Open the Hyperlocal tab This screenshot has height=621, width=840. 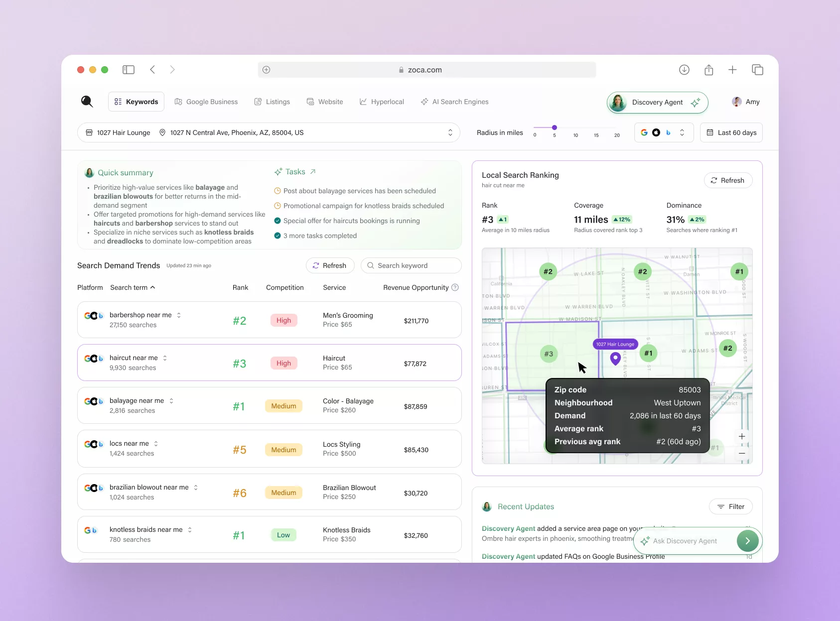[382, 102]
